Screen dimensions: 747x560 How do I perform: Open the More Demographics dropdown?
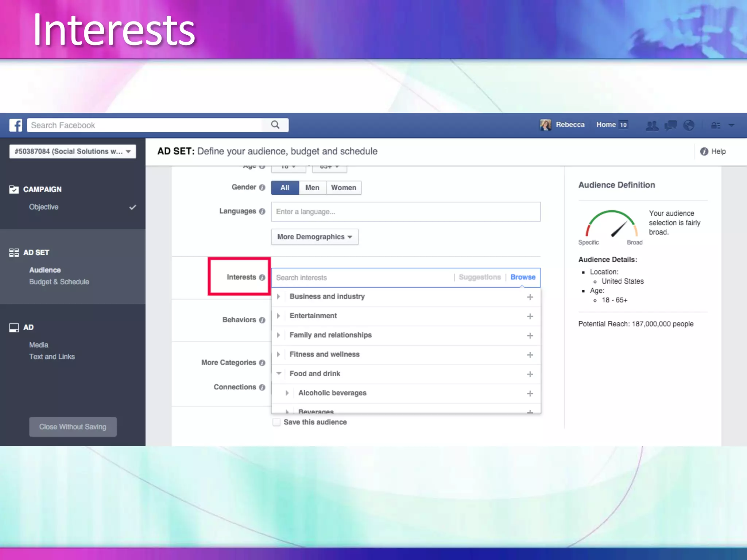point(314,237)
